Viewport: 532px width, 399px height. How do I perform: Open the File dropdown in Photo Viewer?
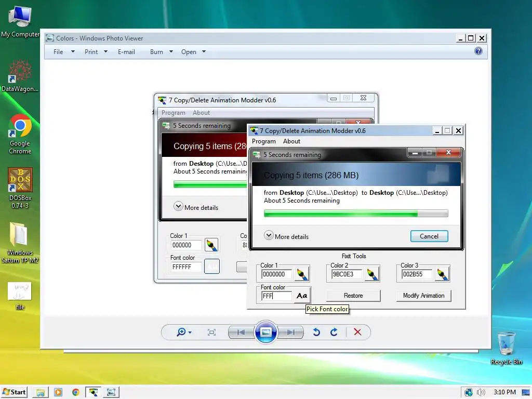coord(63,52)
